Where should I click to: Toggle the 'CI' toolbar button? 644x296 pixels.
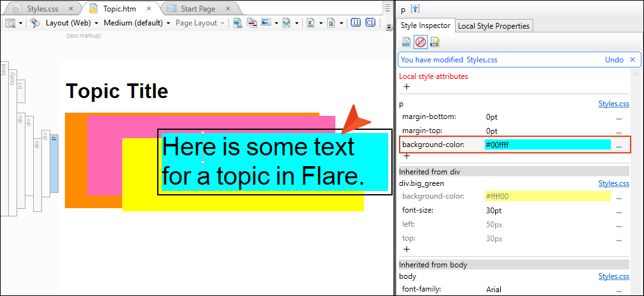tap(370, 23)
